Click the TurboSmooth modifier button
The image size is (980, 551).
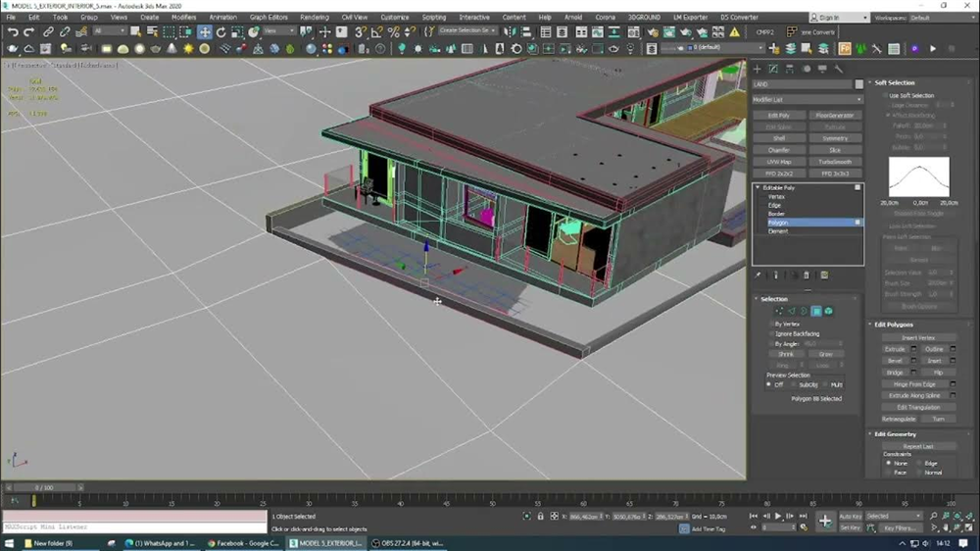tap(834, 162)
